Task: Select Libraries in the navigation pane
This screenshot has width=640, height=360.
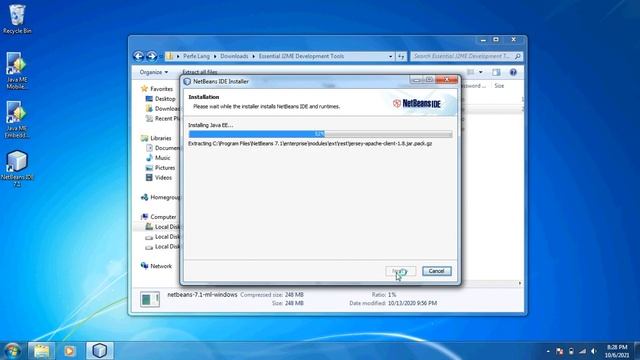Action: click(x=160, y=138)
